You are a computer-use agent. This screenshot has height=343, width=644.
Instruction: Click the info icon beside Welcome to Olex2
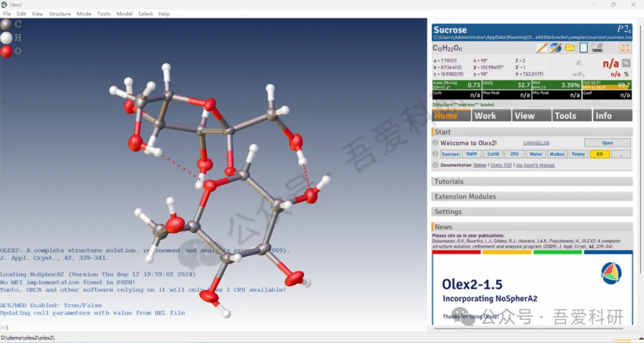(x=435, y=143)
